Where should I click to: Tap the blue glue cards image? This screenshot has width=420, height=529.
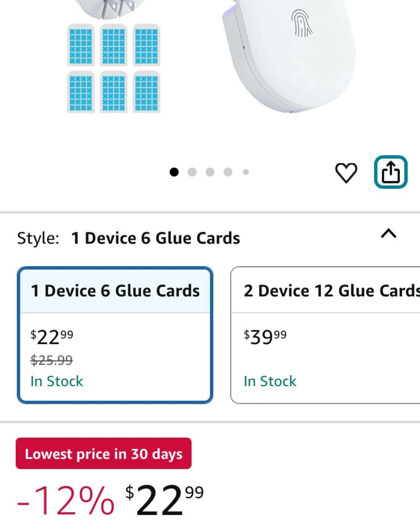113,68
